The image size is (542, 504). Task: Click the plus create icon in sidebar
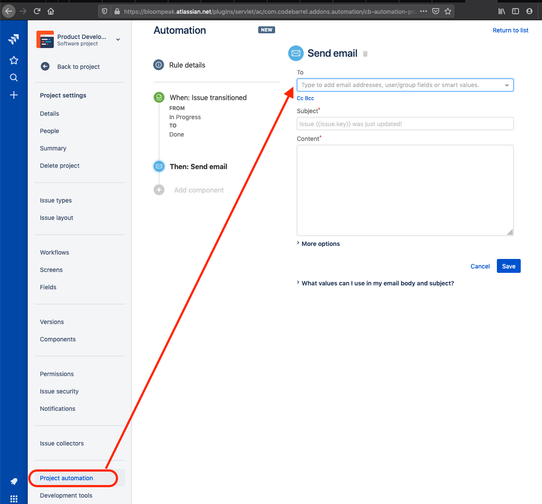[x=14, y=95]
